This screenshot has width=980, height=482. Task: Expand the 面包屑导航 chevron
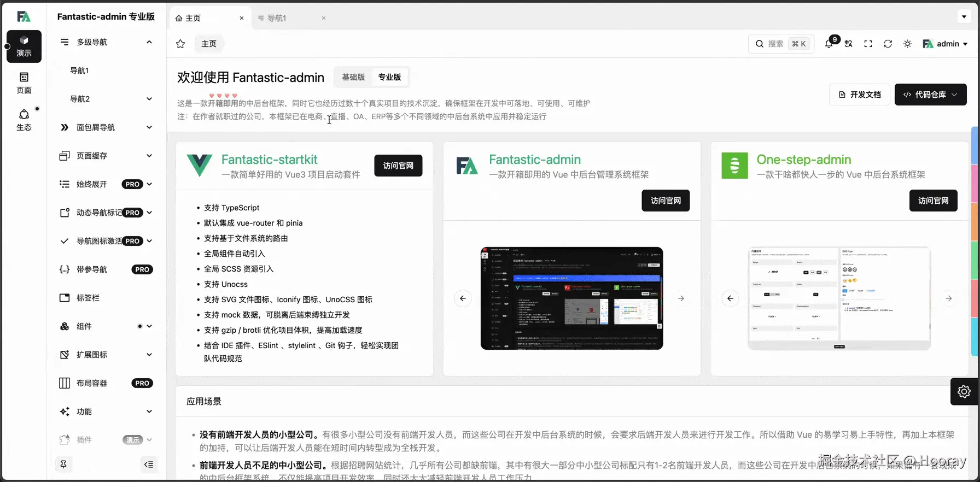tap(149, 127)
